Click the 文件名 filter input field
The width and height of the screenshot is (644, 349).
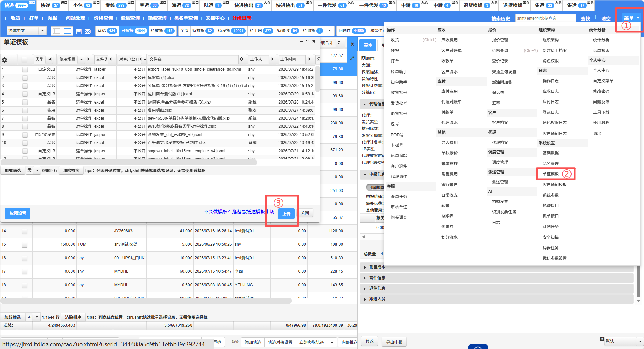pyautogui.click(x=193, y=59)
